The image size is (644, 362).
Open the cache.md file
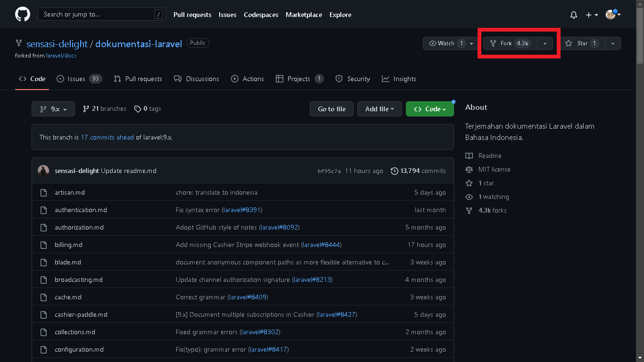tap(68, 297)
